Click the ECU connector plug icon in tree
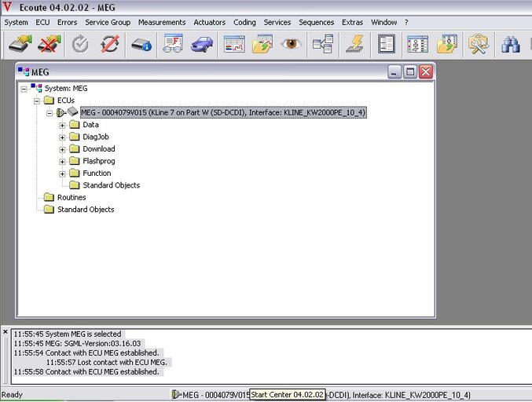This screenshot has height=402, width=532. point(61,112)
